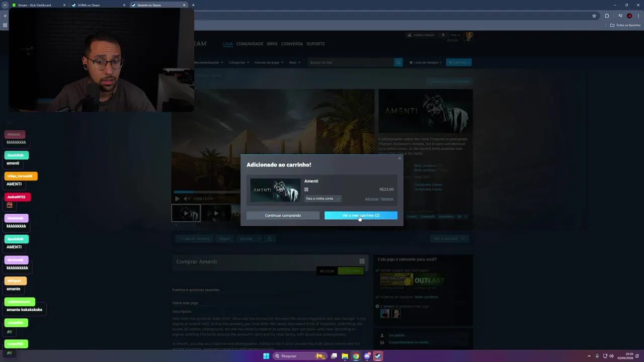
Task: Open the LOJA menu in Steam header
Action: click(x=228, y=44)
